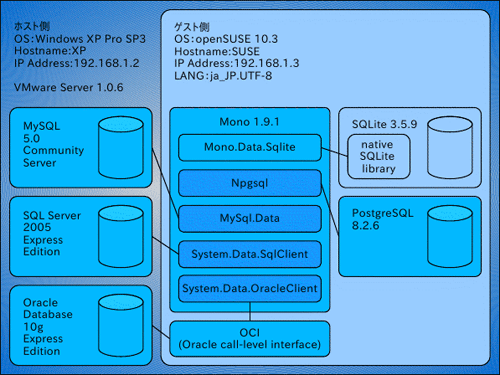The height and width of the screenshot is (375, 500).
Task: Click the 'ホスト側' heading
Action: 32,26
